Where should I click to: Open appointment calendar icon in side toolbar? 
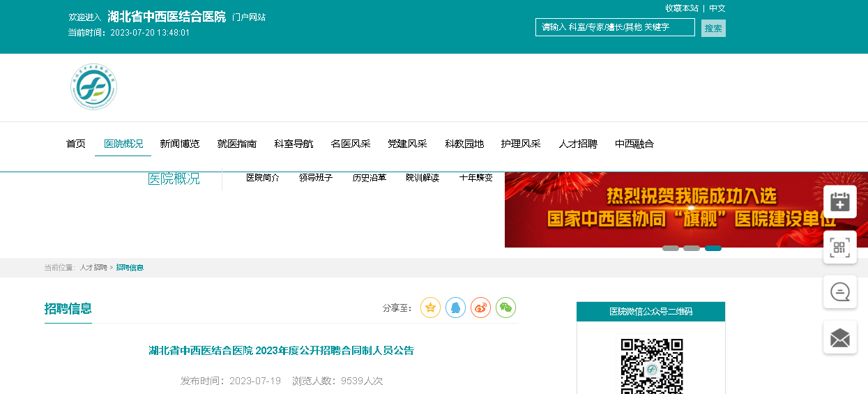click(839, 202)
